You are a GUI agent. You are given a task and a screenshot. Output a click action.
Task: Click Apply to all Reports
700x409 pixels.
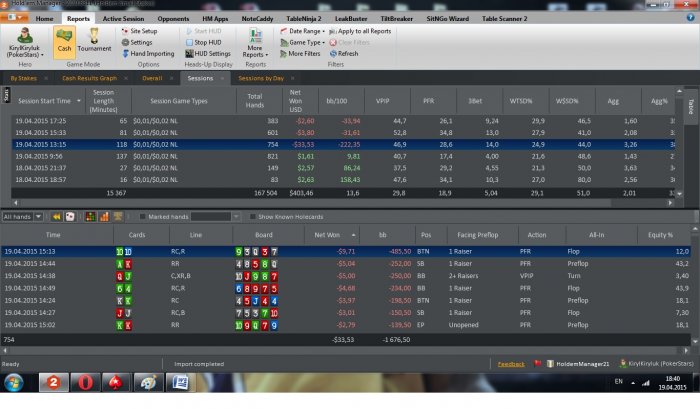tap(360, 31)
